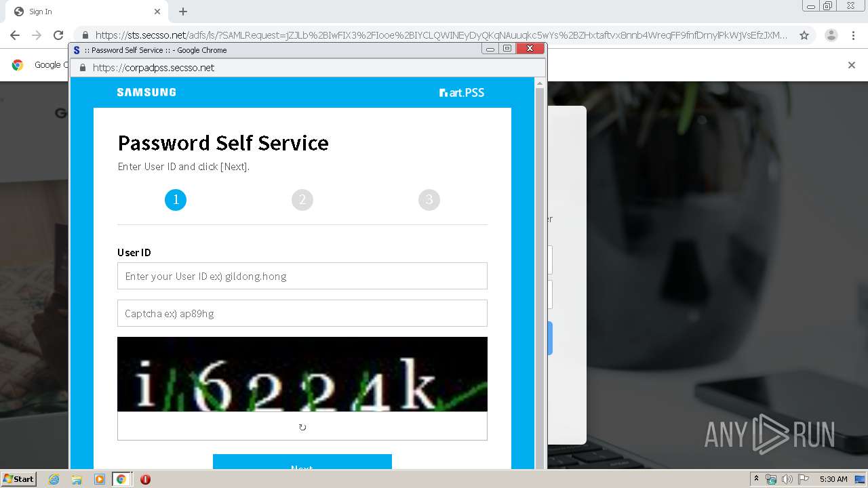Select step 2 circle indicator

302,199
